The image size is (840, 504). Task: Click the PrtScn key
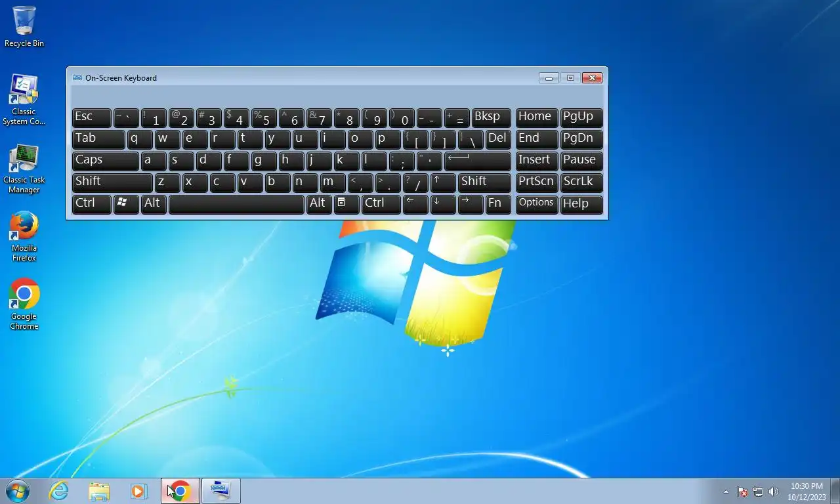(537, 182)
